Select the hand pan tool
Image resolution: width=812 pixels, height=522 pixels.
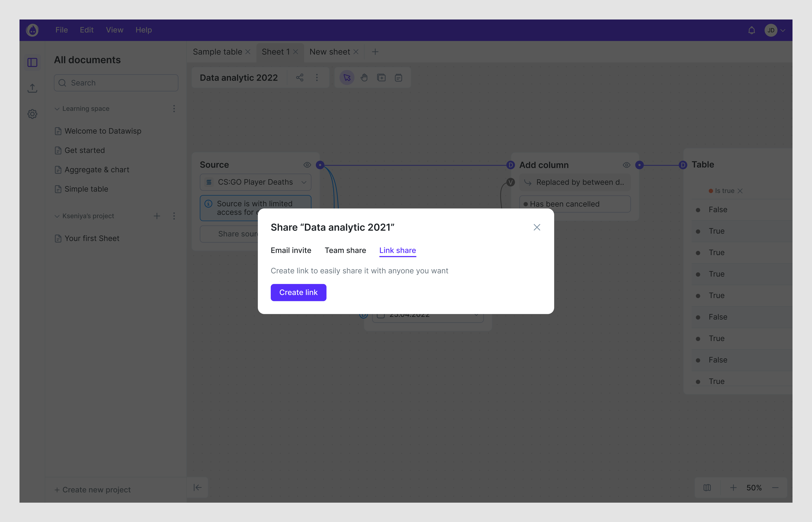(364, 78)
